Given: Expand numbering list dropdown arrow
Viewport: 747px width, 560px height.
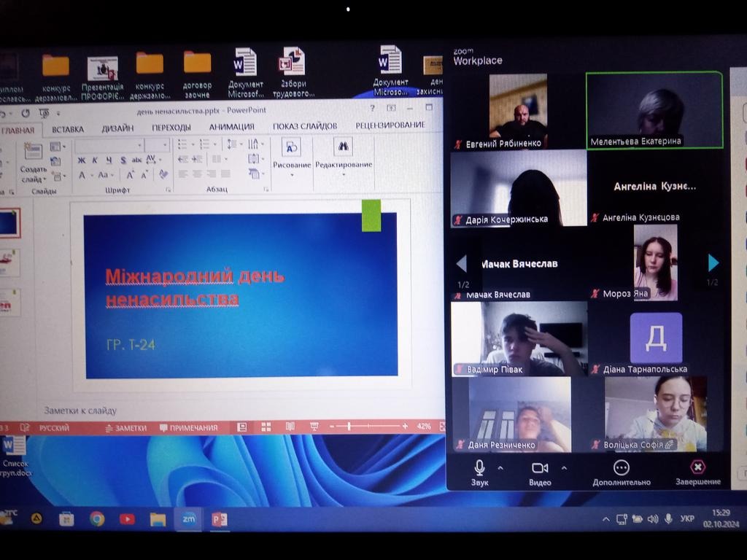Looking at the screenshot, I should [215, 144].
